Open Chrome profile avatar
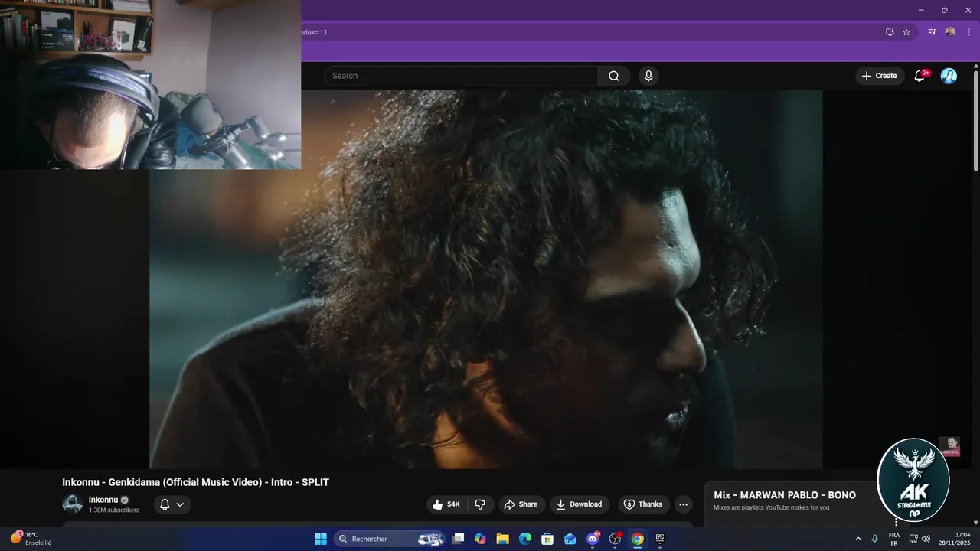Screen dimensions: 980x551 [950, 32]
